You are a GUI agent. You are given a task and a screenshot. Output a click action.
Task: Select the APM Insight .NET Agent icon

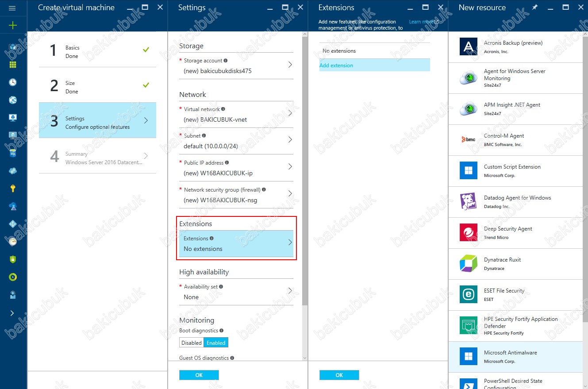click(x=469, y=109)
